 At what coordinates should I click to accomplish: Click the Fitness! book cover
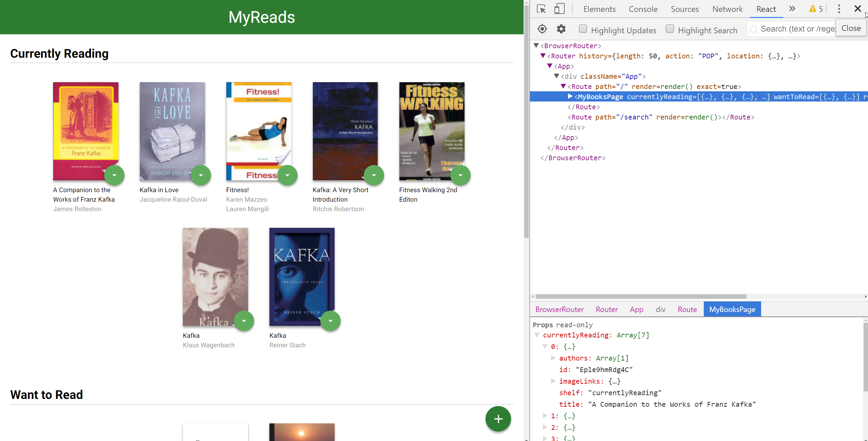pyautogui.click(x=259, y=131)
